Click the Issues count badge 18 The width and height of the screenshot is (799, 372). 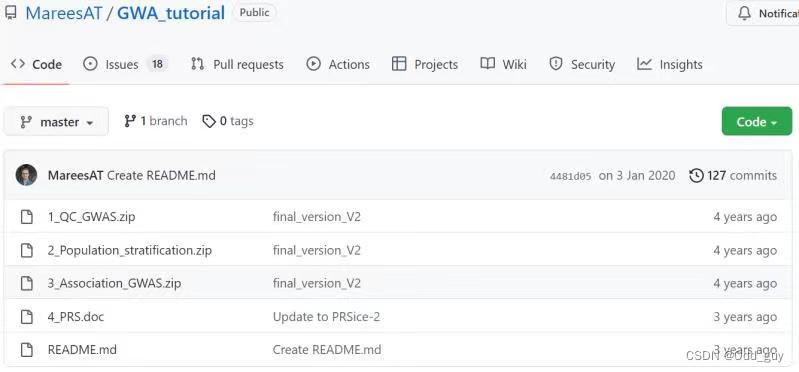point(157,64)
